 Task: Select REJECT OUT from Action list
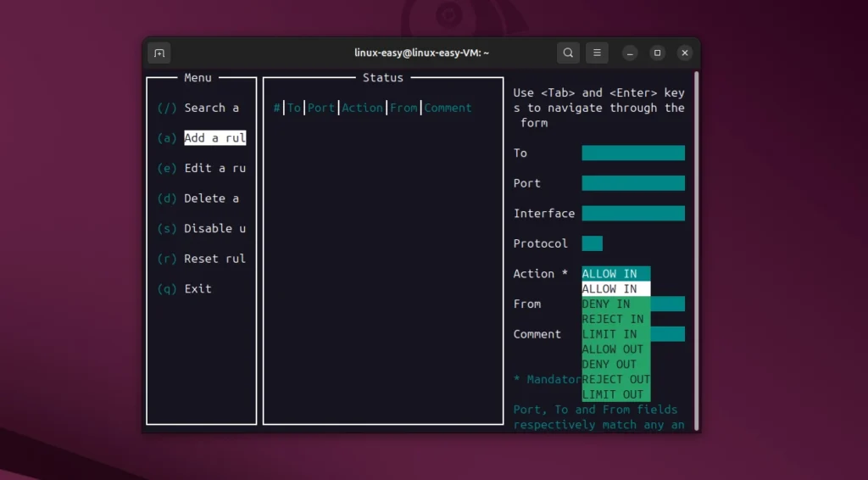click(x=615, y=379)
